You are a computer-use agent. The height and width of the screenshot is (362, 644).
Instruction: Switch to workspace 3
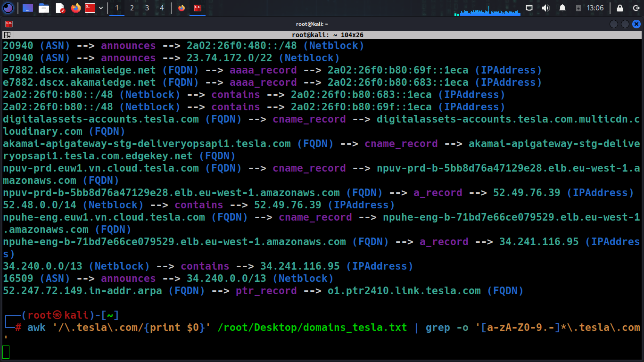pos(147,8)
